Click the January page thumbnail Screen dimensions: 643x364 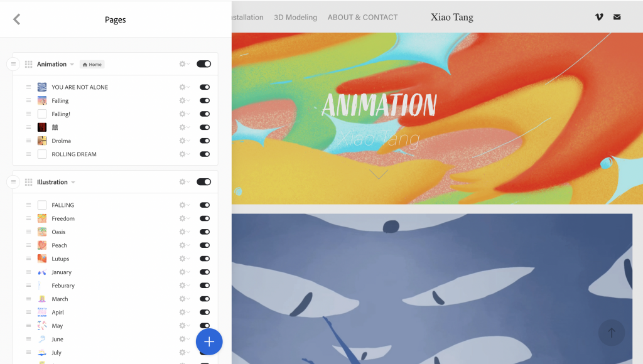coord(42,272)
